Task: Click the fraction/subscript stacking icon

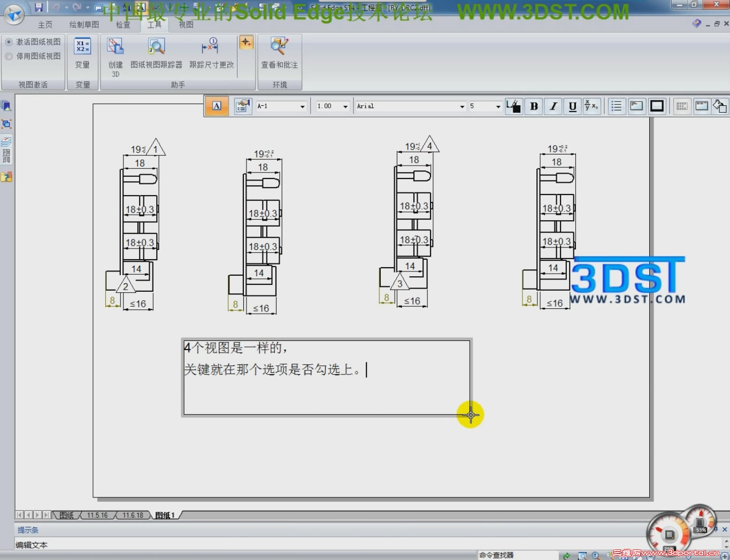Action: click(591, 106)
